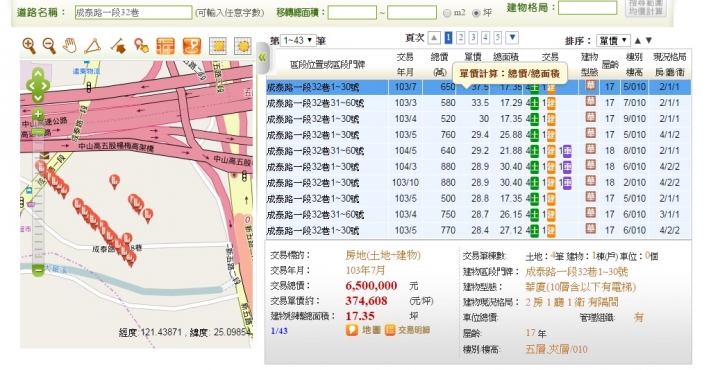Click orange building icon in 750 row
720x370 pixels.
tap(551, 214)
